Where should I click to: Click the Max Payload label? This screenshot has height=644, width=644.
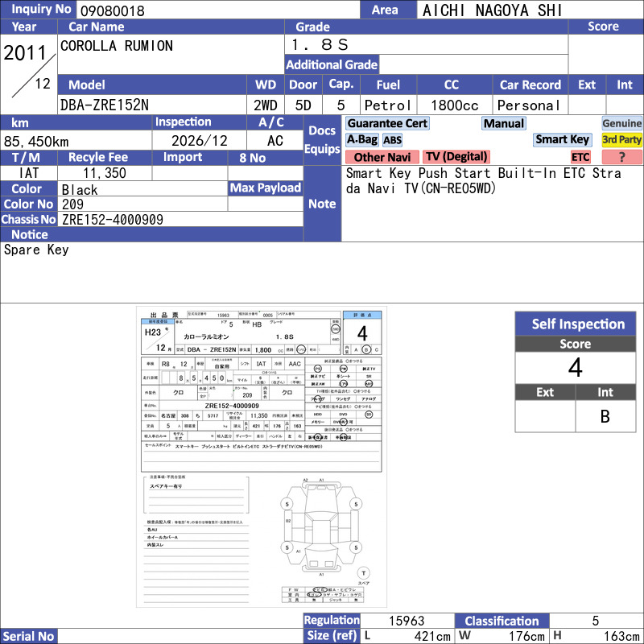266,188
